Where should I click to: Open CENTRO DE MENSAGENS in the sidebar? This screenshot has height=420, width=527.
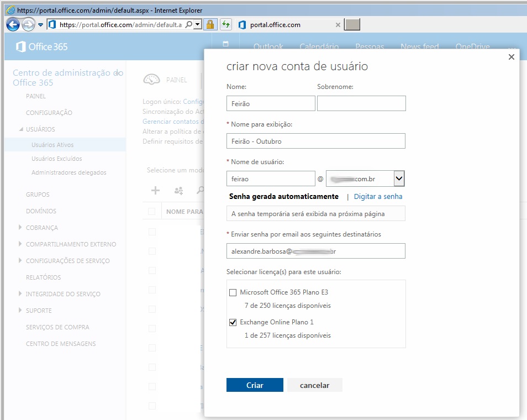pos(61,344)
